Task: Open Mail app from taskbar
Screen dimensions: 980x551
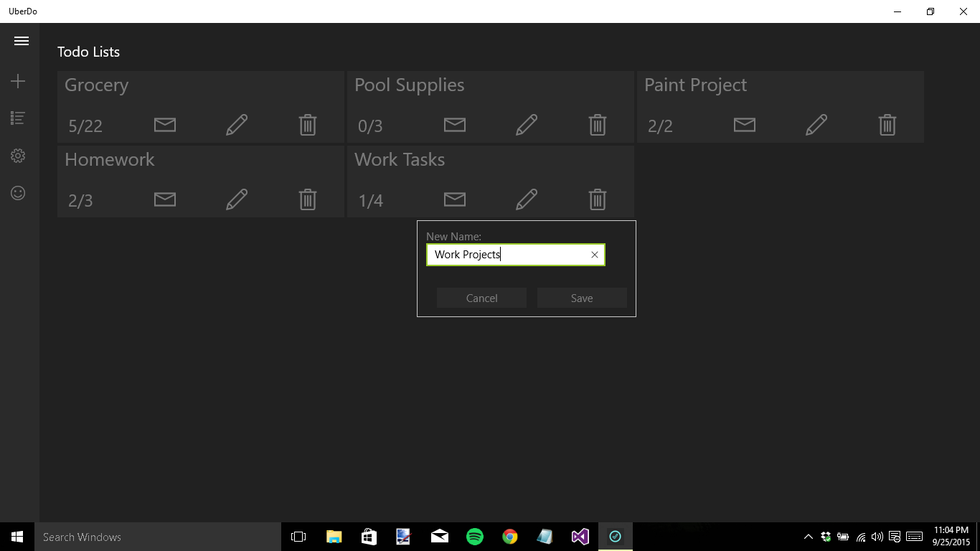Action: pyautogui.click(x=439, y=537)
